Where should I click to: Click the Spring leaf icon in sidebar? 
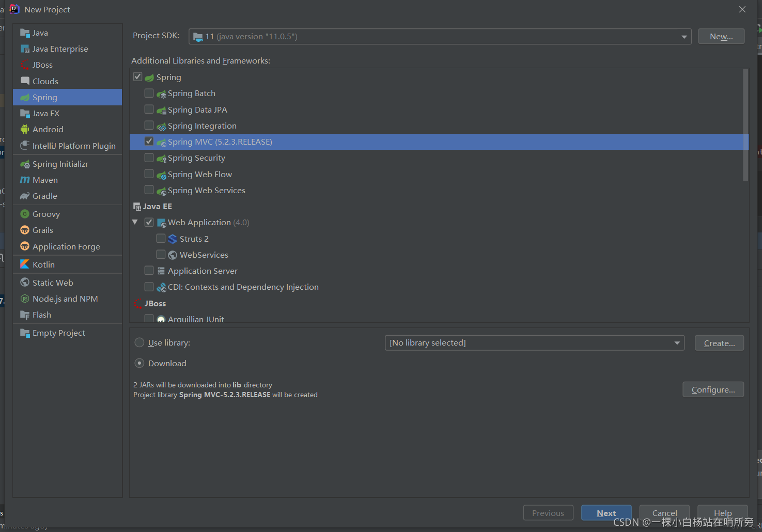click(x=25, y=97)
